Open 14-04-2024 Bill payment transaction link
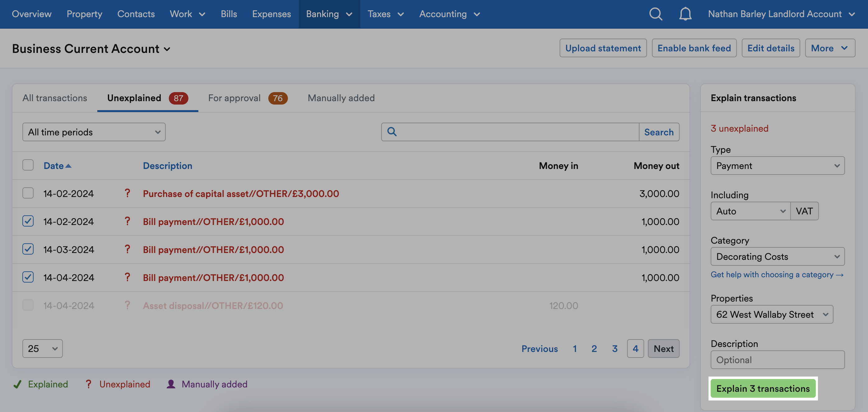The height and width of the screenshot is (412, 868). pyautogui.click(x=213, y=278)
